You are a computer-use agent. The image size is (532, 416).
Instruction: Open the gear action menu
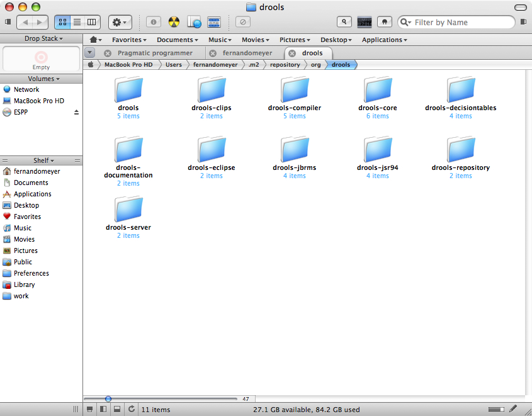(x=120, y=23)
